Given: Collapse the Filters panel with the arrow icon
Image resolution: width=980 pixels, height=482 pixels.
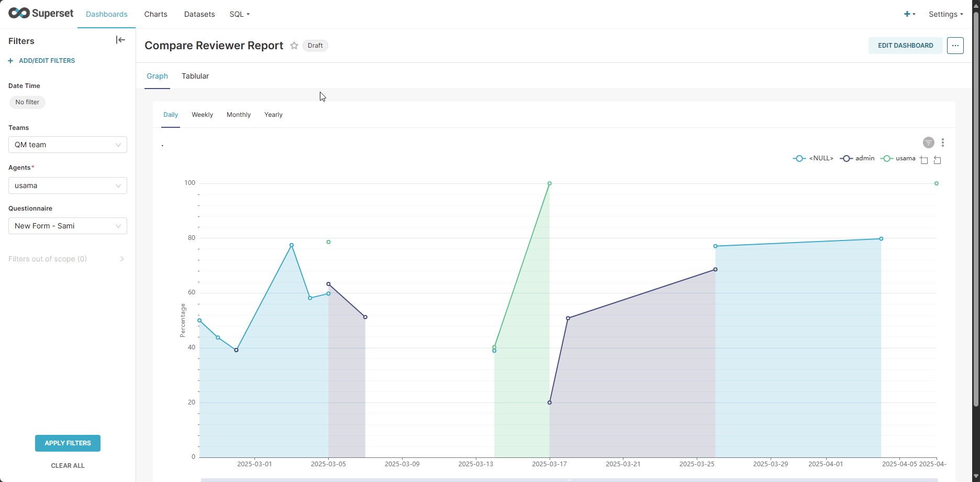Looking at the screenshot, I should tap(120, 40).
